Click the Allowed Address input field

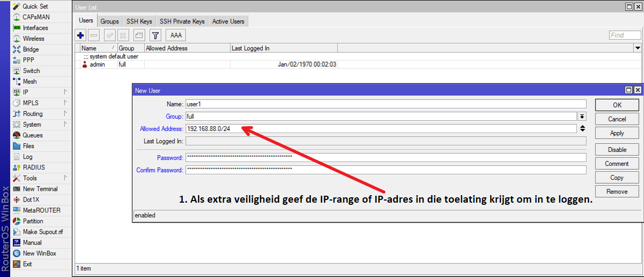click(381, 129)
